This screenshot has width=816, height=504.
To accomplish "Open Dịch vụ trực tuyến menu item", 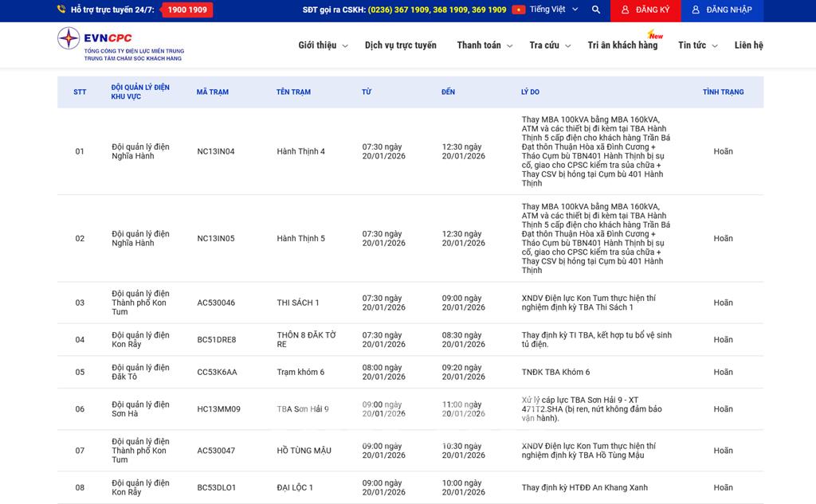I will [400, 45].
